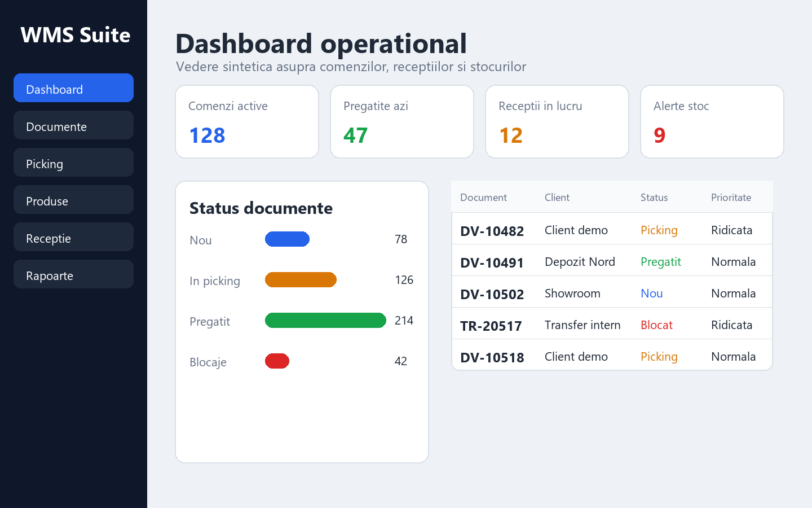Click the Status documente heading
The image size is (812, 508).
pos(261,208)
